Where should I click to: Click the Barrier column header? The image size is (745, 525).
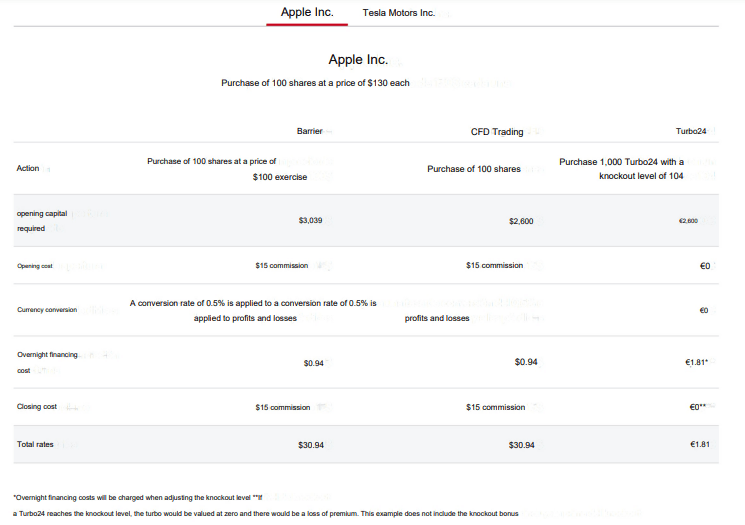(x=310, y=132)
